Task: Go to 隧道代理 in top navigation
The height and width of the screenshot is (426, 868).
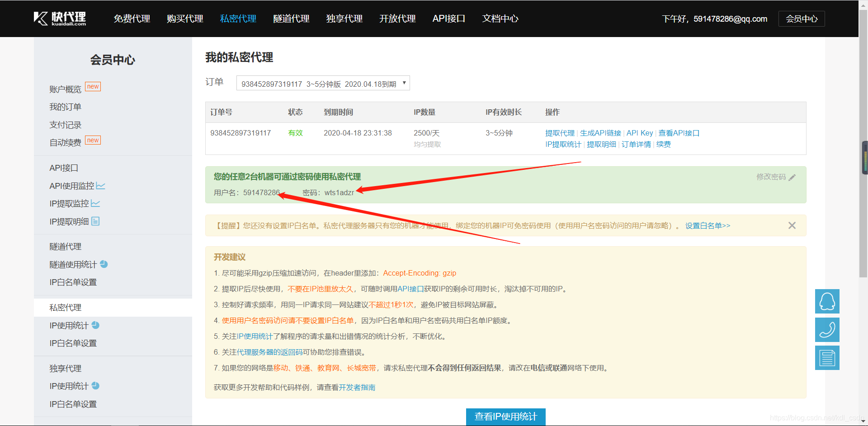Action: point(292,19)
